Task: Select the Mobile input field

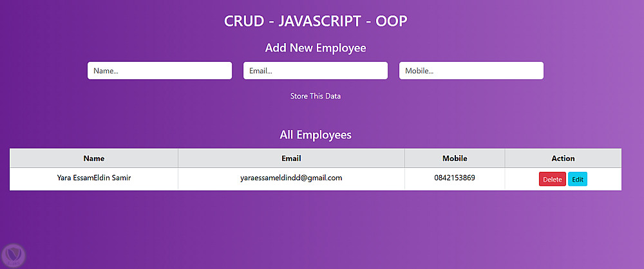Action: 471,71
